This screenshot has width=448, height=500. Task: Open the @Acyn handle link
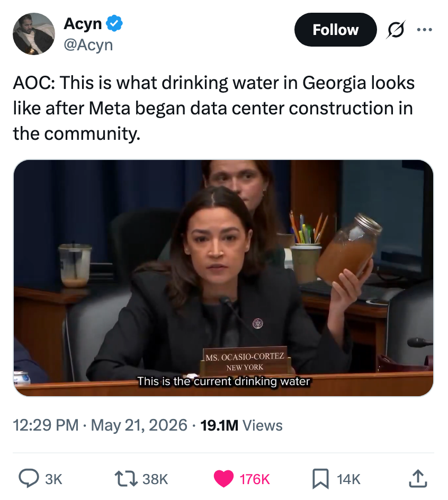(88, 44)
